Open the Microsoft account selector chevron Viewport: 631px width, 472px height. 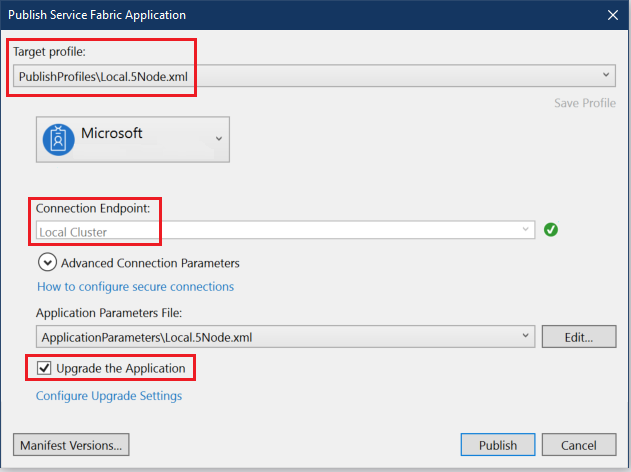click(219, 139)
